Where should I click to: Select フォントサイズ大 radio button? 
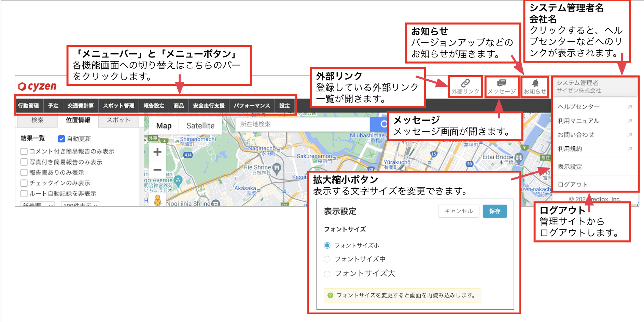click(327, 274)
